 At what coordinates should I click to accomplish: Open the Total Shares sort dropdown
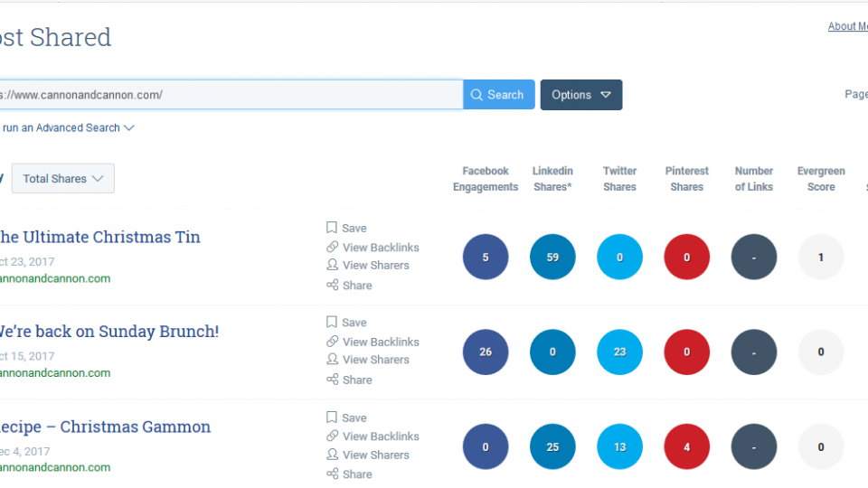pyautogui.click(x=63, y=178)
